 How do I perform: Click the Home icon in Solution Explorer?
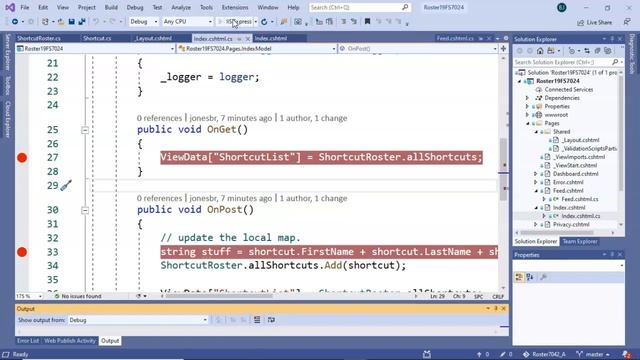click(x=540, y=51)
